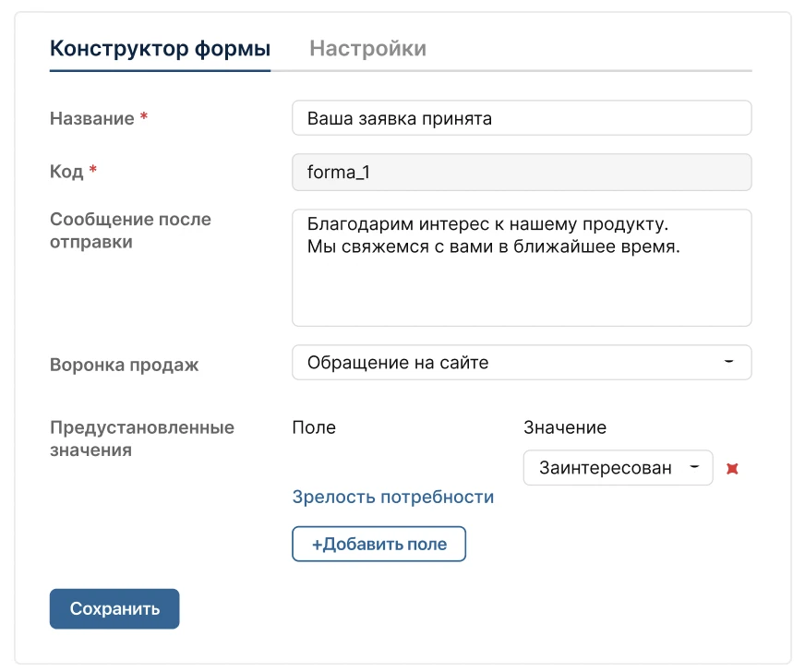The height and width of the screenshot is (672, 805).
Task: Switch to the Настройки tab
Action: click(367, 49)
